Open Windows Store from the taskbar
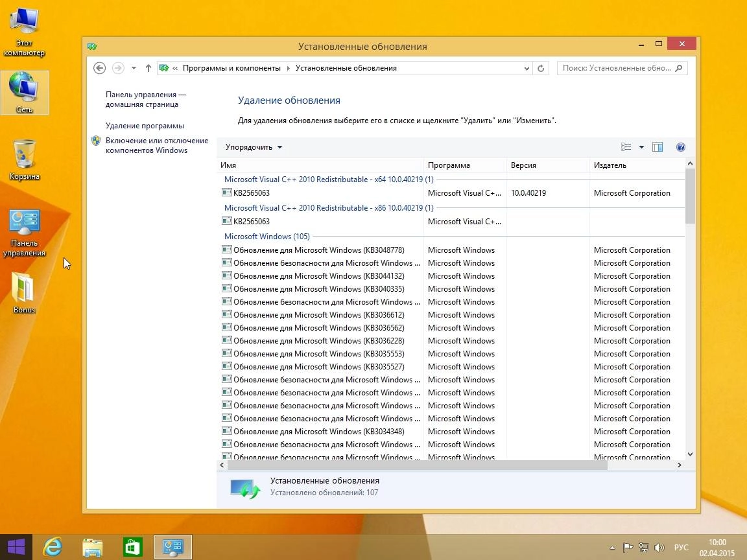The height and width of the screenshot is (560, 747). click(x=132, y=547)
